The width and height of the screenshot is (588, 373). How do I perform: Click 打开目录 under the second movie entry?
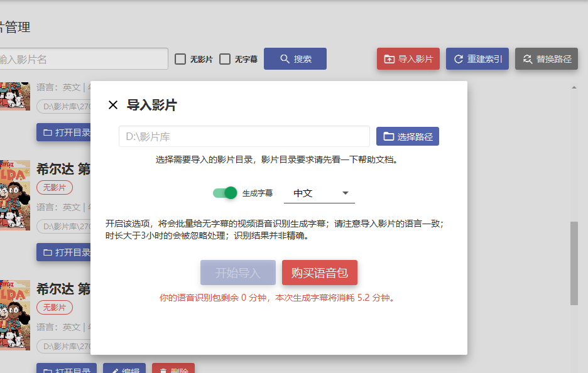point(63,252)
